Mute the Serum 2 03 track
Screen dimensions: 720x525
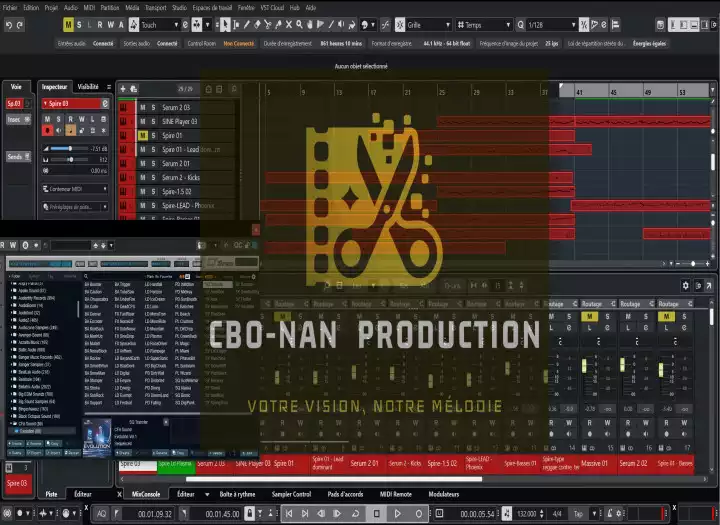coord(143,107)
